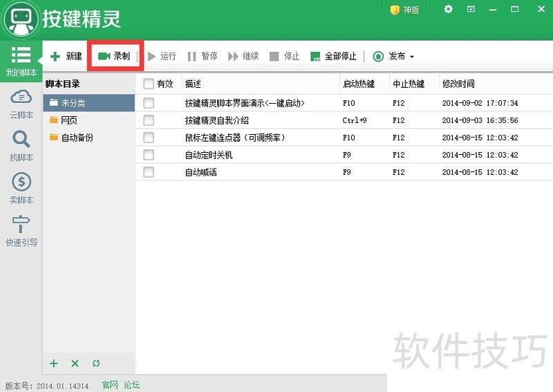Check the 自动定时关机 script checkbox
The height and width of the screenshot is (392, 553).
[x=149, y=155]
